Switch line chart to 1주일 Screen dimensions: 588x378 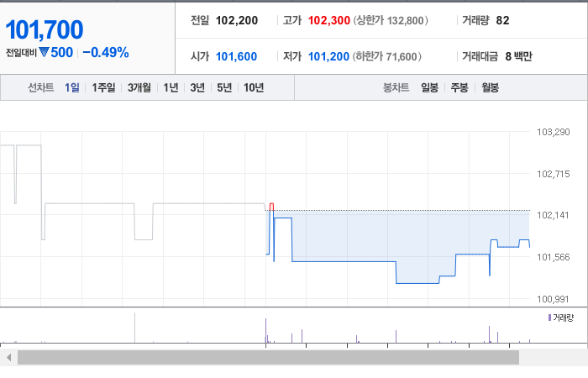click(103, 87)
